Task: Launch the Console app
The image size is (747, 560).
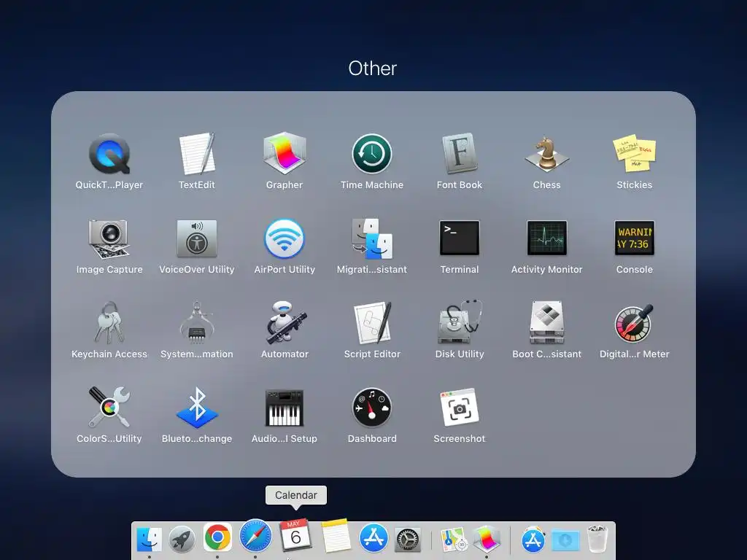Action: [634, 238]
